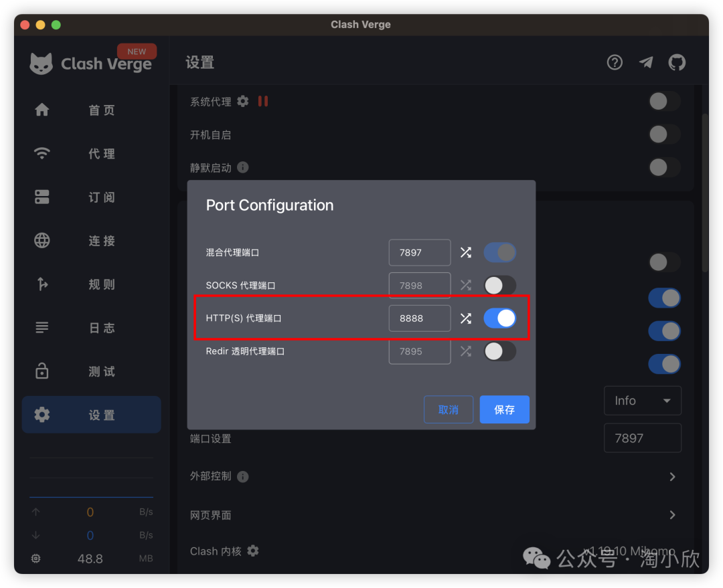The width and height of the screenshot is (723, 588).
Task: Click the 保存 save button
Action: (505, 409)
